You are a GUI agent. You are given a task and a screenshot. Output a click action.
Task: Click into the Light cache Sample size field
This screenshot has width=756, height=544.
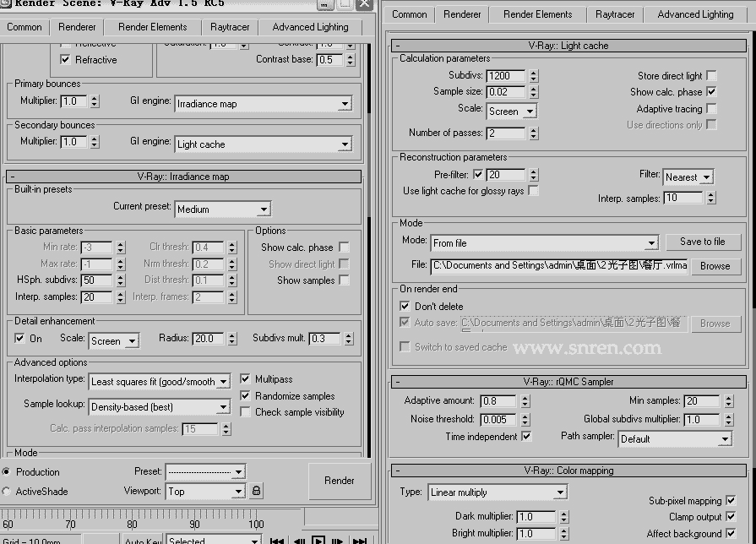point(506,92)
